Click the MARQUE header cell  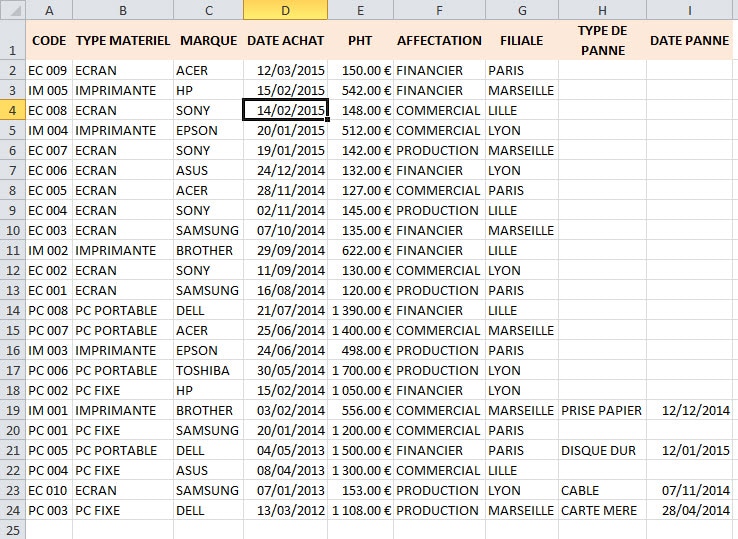coord(209,40)
